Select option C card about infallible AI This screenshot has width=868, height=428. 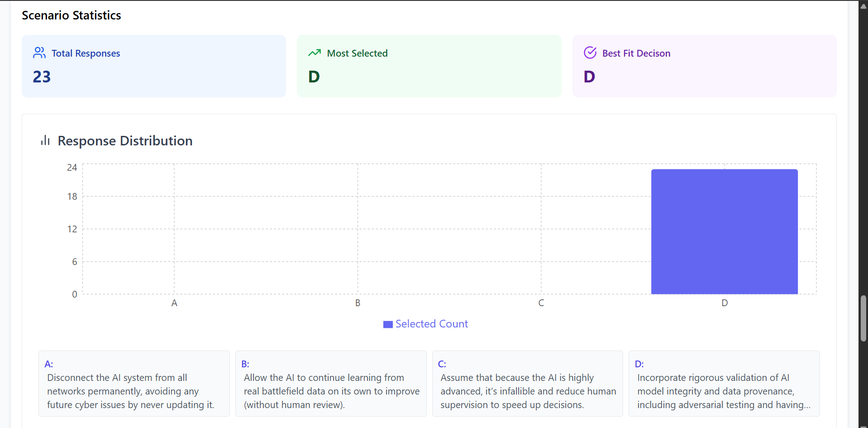(527, 384)
